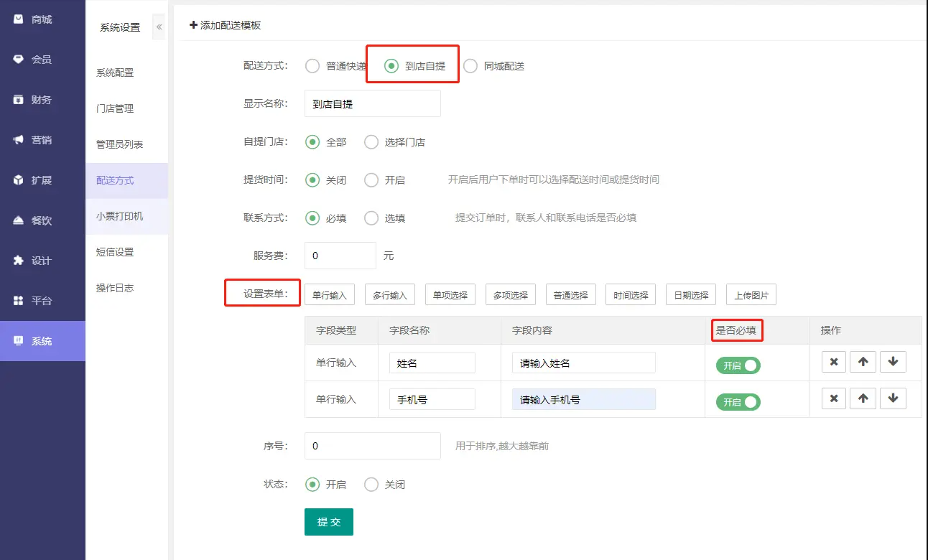Open 短信设置 in settings menu
Screen dimensions: 928x560
126,252
